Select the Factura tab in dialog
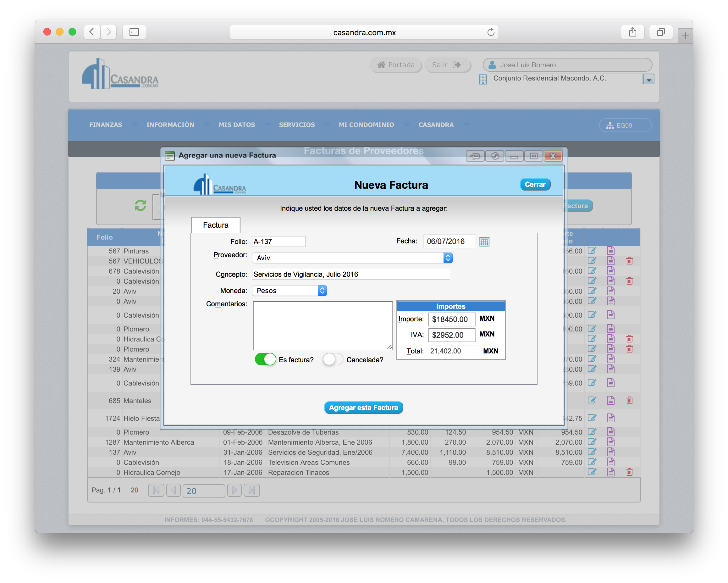Screen dimensions: 728x583 [215, 225]
